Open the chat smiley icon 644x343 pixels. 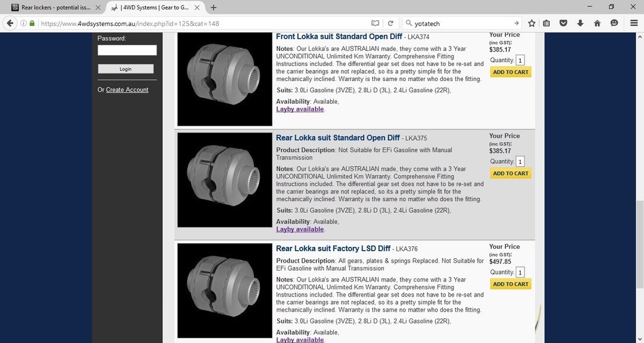click(614, 23)
